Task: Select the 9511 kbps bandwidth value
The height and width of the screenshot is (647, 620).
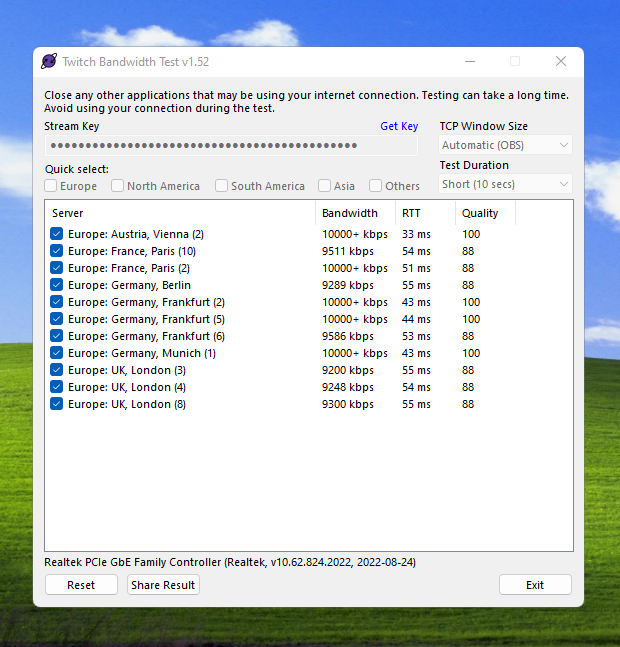Action: coord(348,251)
